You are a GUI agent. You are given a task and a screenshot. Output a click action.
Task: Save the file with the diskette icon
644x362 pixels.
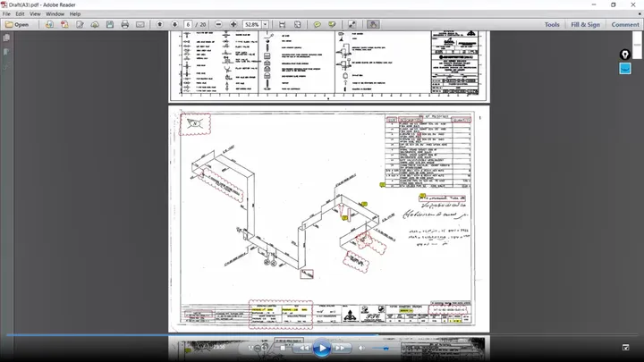click(x=110, y=25)
